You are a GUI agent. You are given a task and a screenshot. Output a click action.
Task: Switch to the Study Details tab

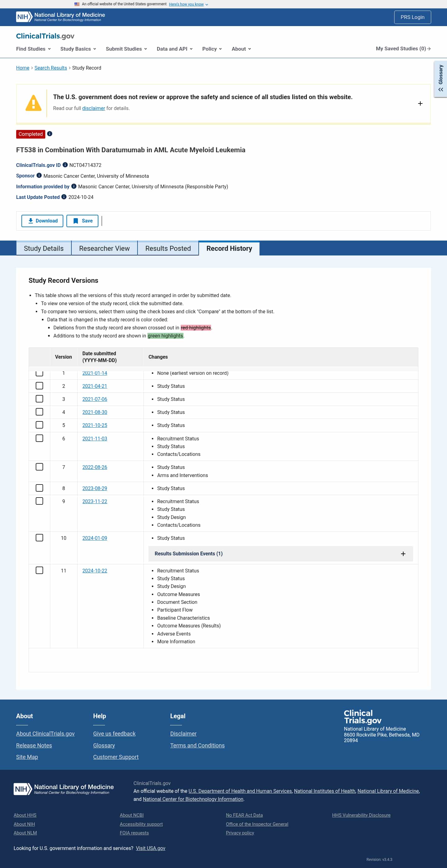[44, 248]
